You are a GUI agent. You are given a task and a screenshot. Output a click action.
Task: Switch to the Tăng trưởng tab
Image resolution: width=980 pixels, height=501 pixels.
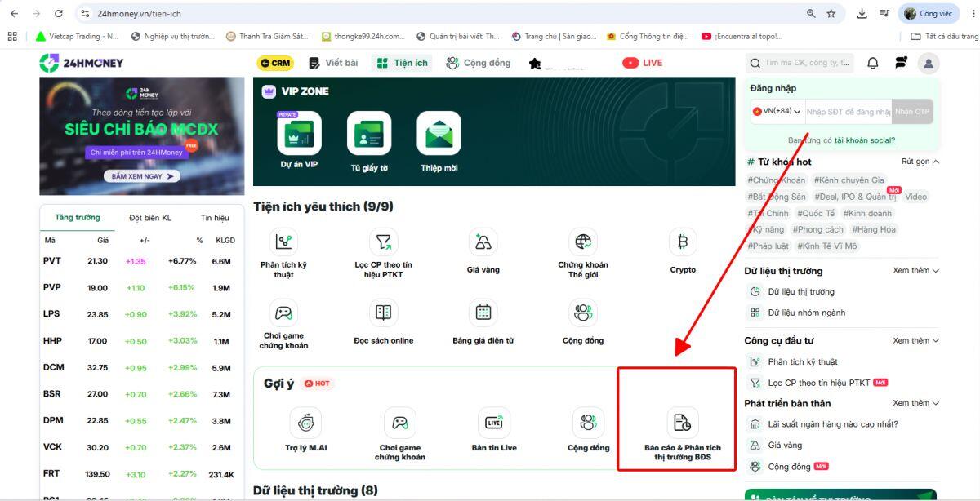click(78, 218)
